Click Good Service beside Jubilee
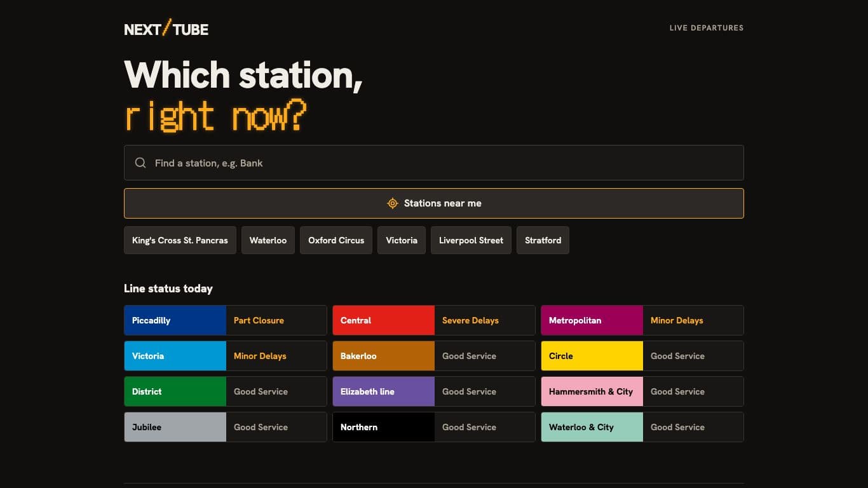This screenshot has height=488, width=868. (261, 427)
